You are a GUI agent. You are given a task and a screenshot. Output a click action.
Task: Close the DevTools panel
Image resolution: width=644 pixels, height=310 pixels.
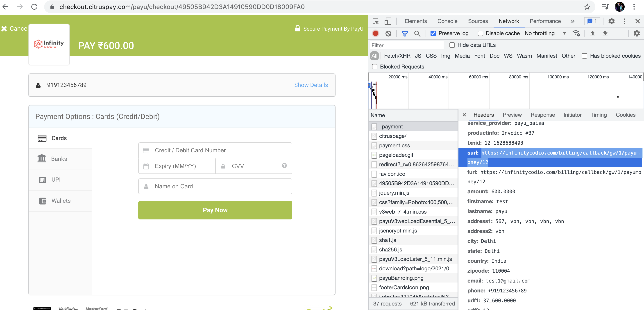pyautogui.click(x=637, y=21)
